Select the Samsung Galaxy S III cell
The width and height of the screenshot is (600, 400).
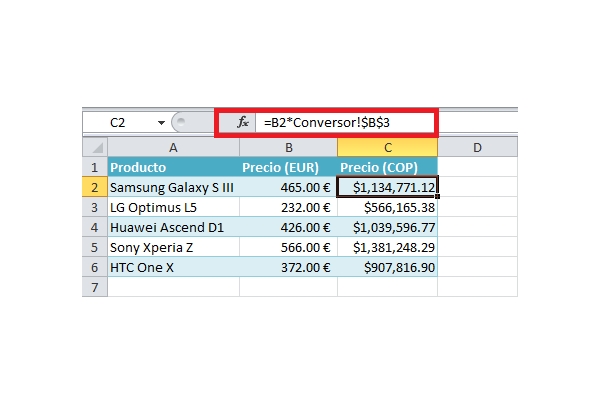pos(173,187)
